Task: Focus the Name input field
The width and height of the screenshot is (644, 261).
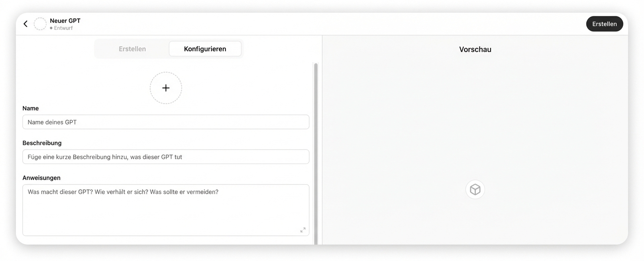Action: point(166,122)
